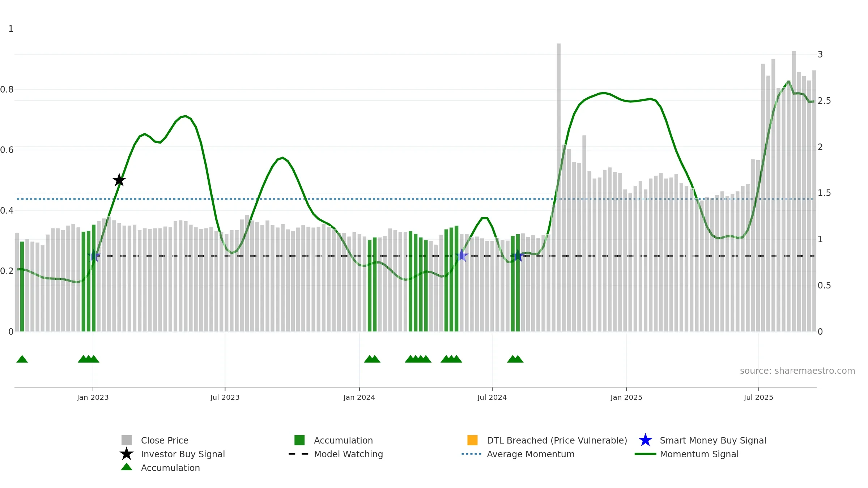Click the Jul 2025 axis label

[758, 398]
